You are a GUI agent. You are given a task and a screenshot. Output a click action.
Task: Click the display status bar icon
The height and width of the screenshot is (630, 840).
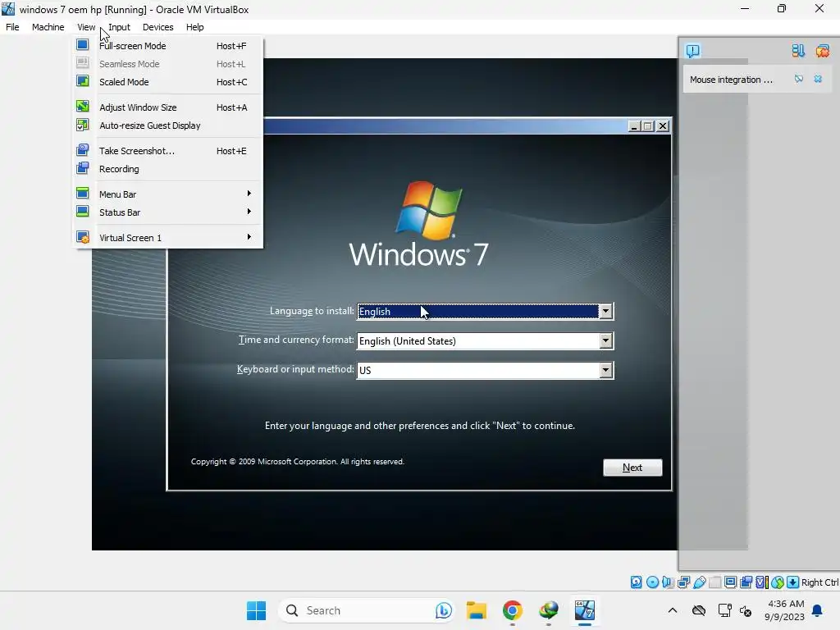tap(730, 582)
